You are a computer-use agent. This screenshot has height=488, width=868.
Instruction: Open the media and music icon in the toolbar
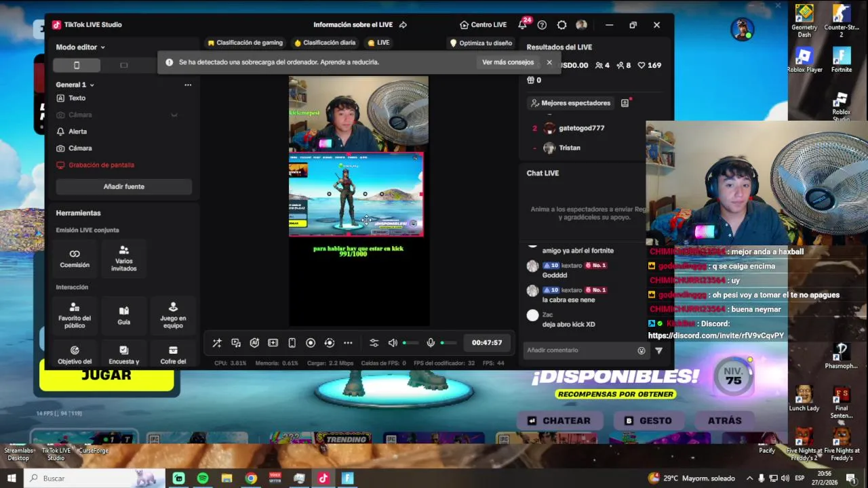(236, 343)
